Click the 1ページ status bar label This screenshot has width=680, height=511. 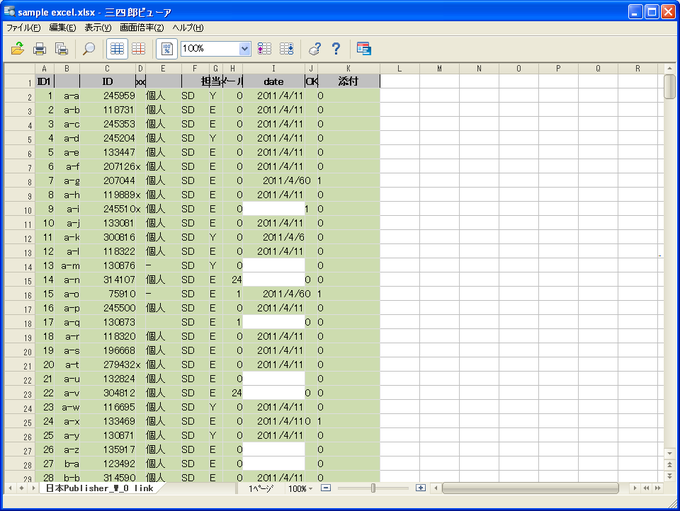click(x=261, y=488)
